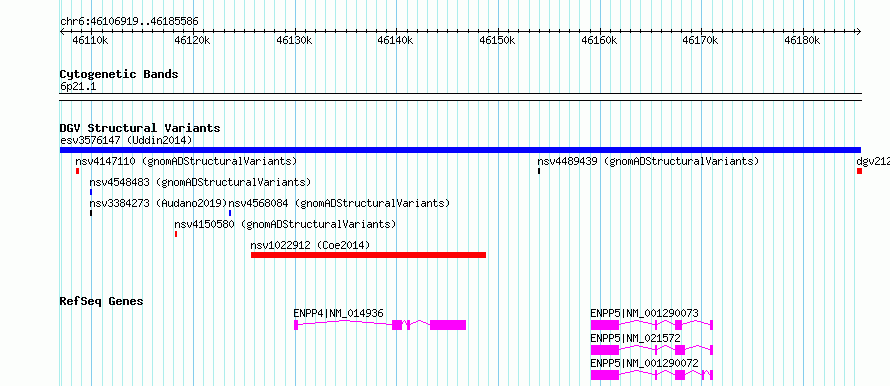Click ruler position 46160k
The width and height of the screenshot is (890, 386).
pyautogui.click(x=599, y=40)
